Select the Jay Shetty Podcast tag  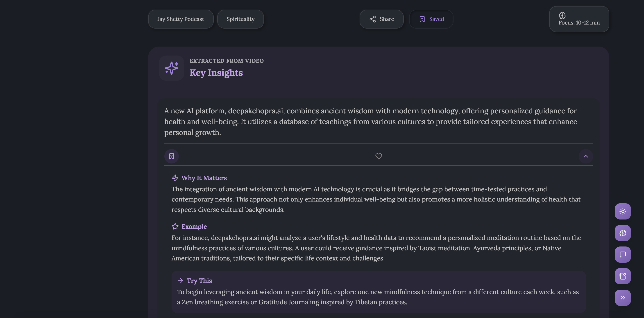181,19
